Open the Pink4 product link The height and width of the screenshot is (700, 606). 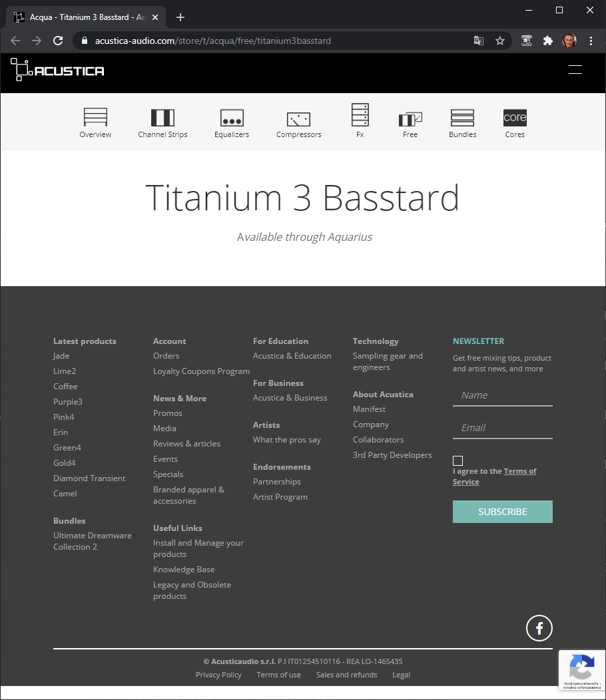(x=63, y=417)
